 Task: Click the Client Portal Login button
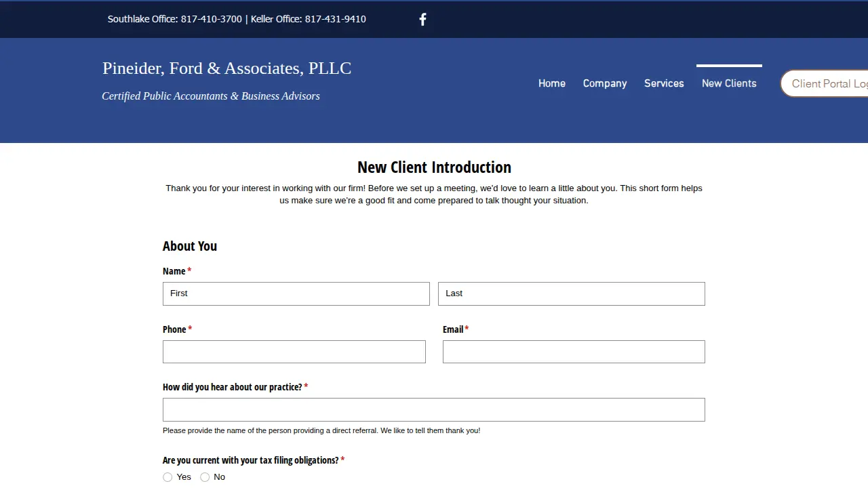pos(825,83)
